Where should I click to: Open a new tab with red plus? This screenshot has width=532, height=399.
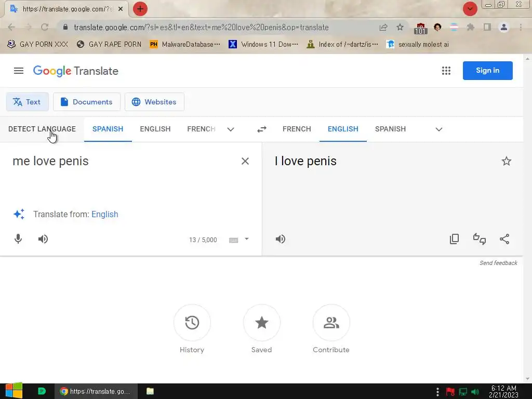[140, 9]
